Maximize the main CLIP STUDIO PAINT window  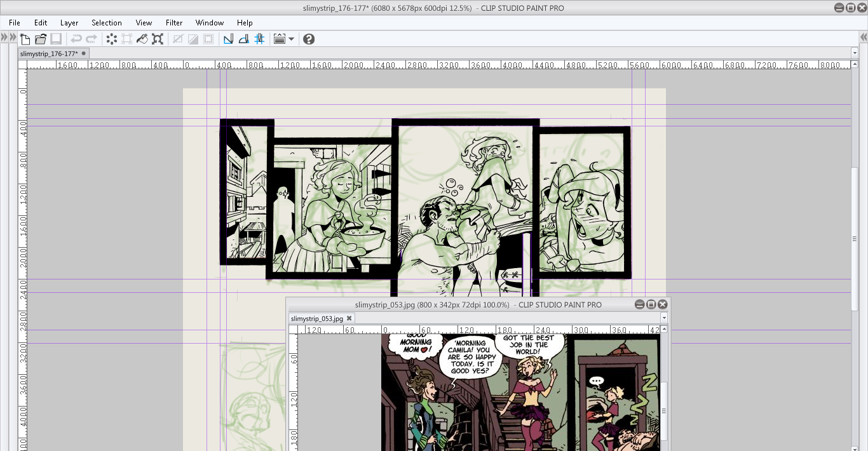point(850,8)
